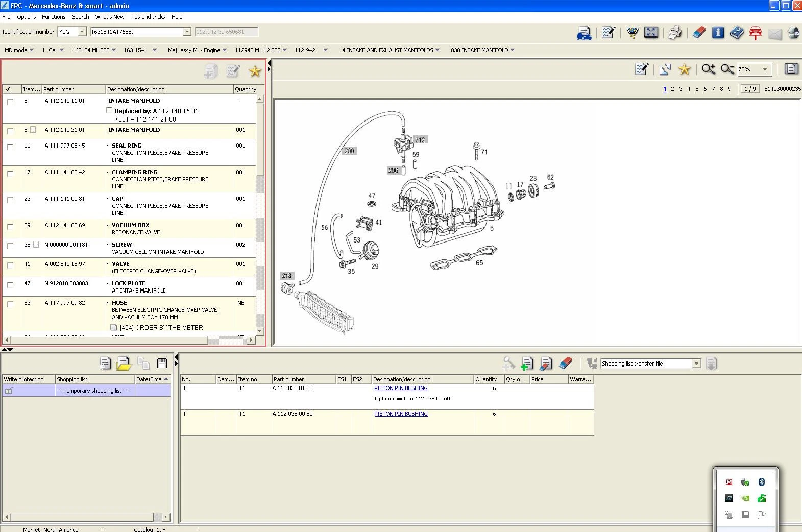Click the Identification number input field
This screenshot has width=802, height=532.
(x=137, y=32)
